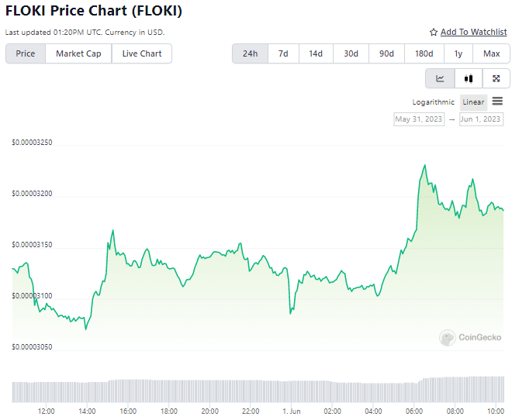Click the $0.00003250 axis label
This screenshot has width=512, height=420.
click(x=32, y=143)
